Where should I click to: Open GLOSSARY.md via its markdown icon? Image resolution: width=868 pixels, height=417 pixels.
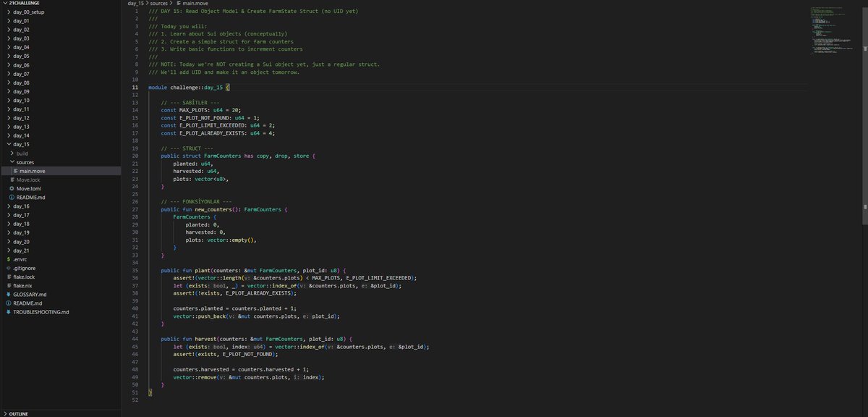8,295
